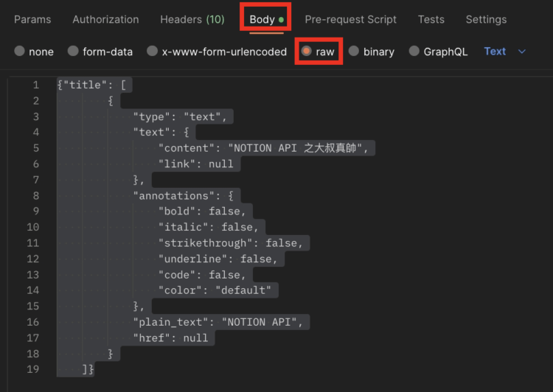The image size is (553, 392).
Task: Switch to the Authorization tab
Action: pos(105,19)
